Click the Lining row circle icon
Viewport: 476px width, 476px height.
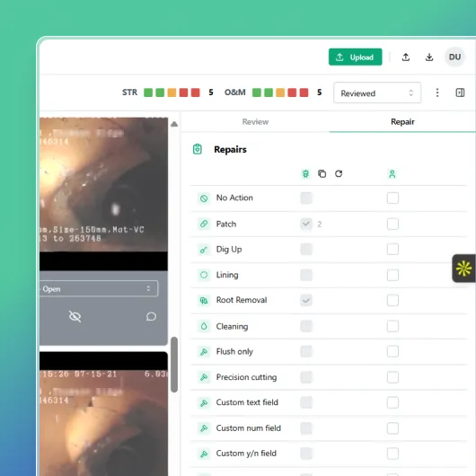[204, 275]
